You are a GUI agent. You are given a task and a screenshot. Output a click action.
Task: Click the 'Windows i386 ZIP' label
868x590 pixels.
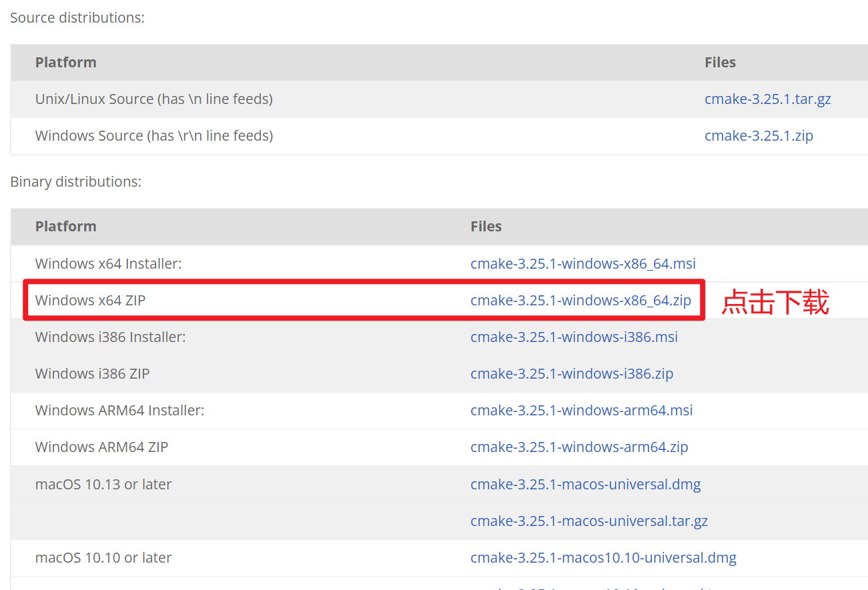92,374
